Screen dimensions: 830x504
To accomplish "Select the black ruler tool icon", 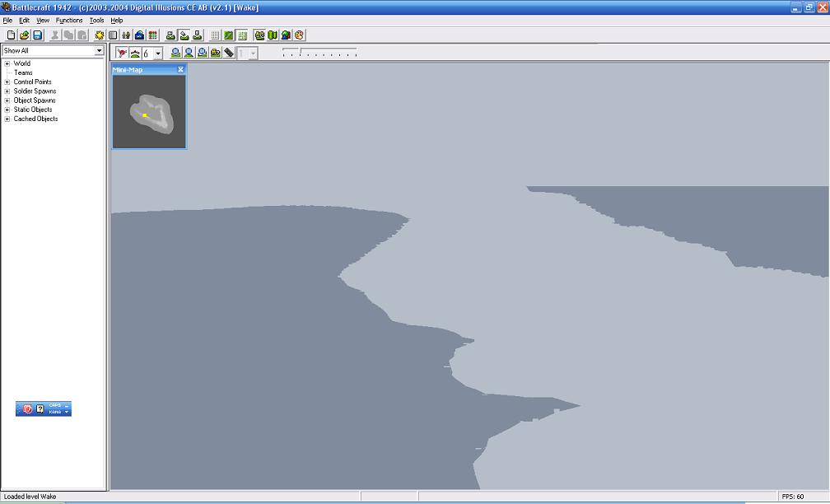I will (229, 53).
